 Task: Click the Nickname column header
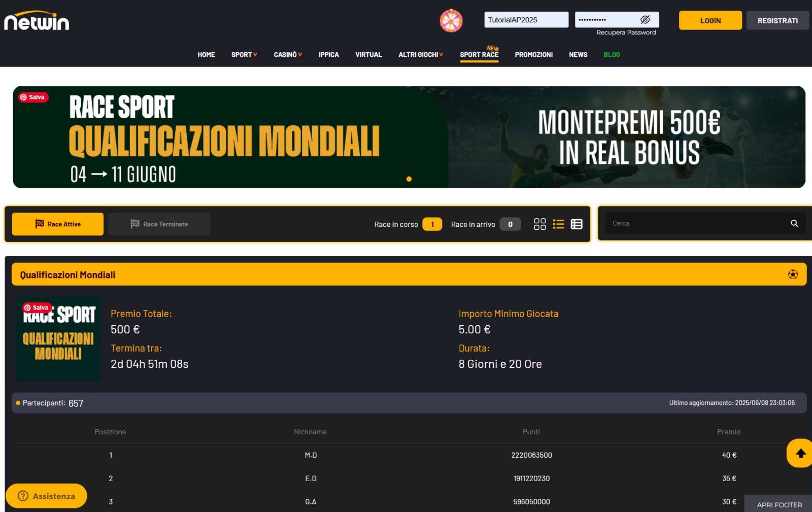tap(310, 432)
